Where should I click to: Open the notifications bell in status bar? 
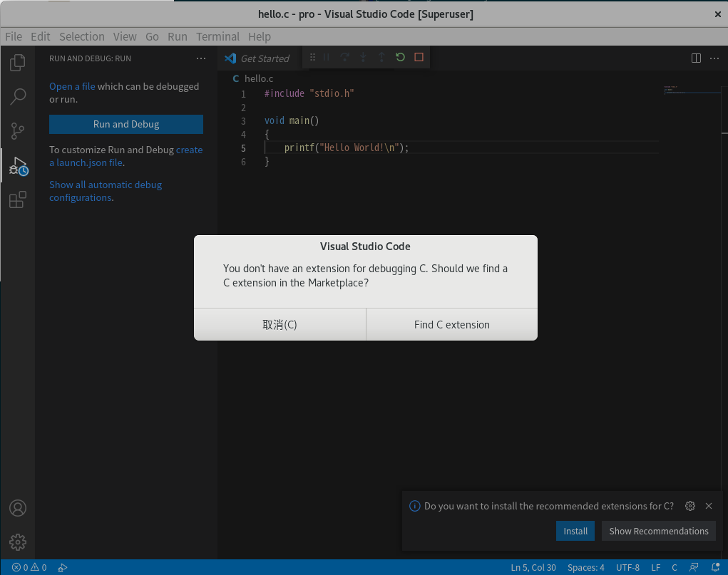click(715, 567)
